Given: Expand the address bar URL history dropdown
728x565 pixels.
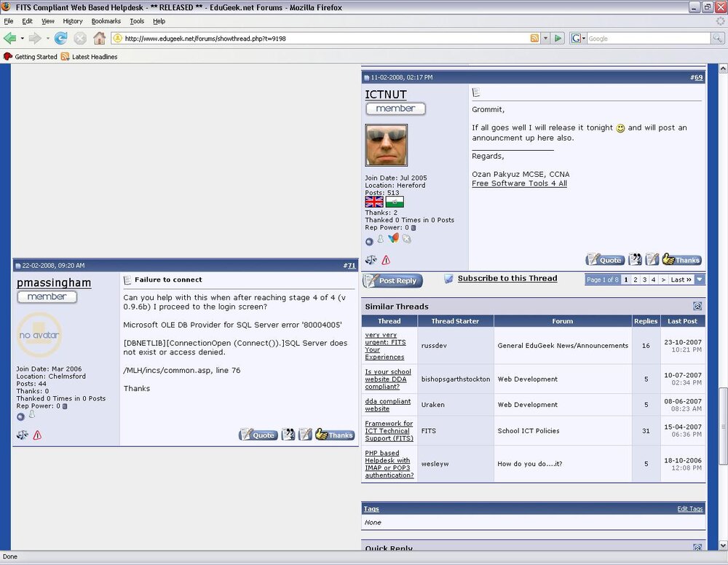Looking at the screenshot, I should click(545, 39).
